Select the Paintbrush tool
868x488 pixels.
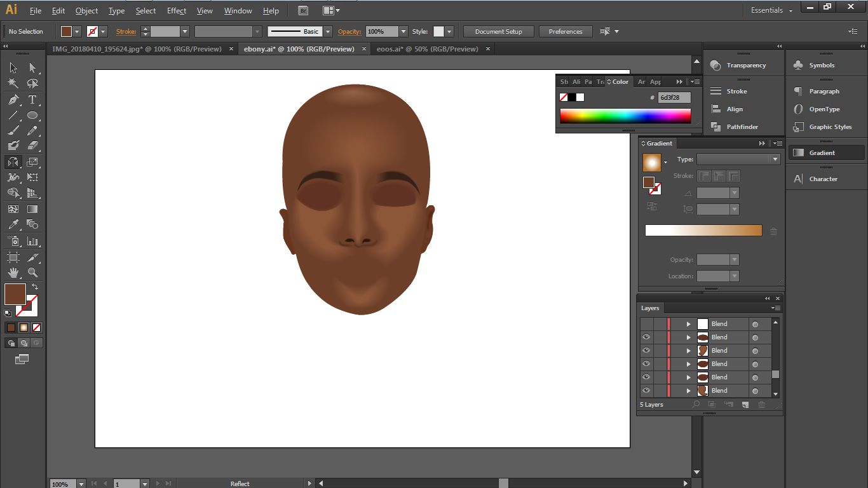pos(13,131)
